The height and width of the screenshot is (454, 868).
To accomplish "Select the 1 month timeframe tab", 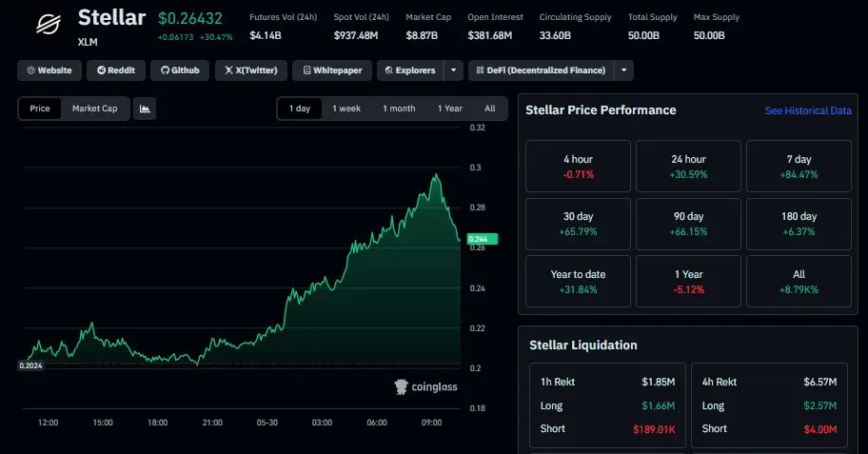I will tap(399, 109).
